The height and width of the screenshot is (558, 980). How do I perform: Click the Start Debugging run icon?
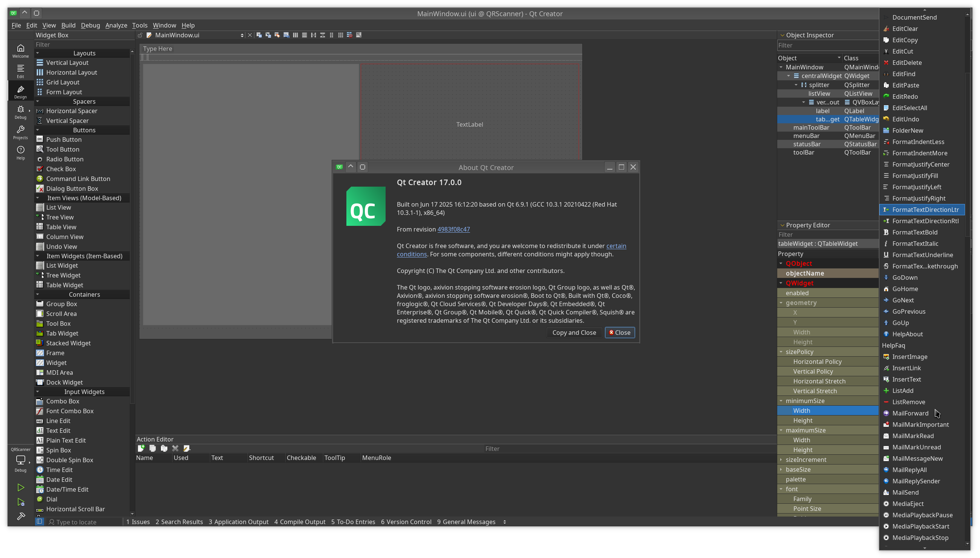pyautogui.click(x=21, y=502)
